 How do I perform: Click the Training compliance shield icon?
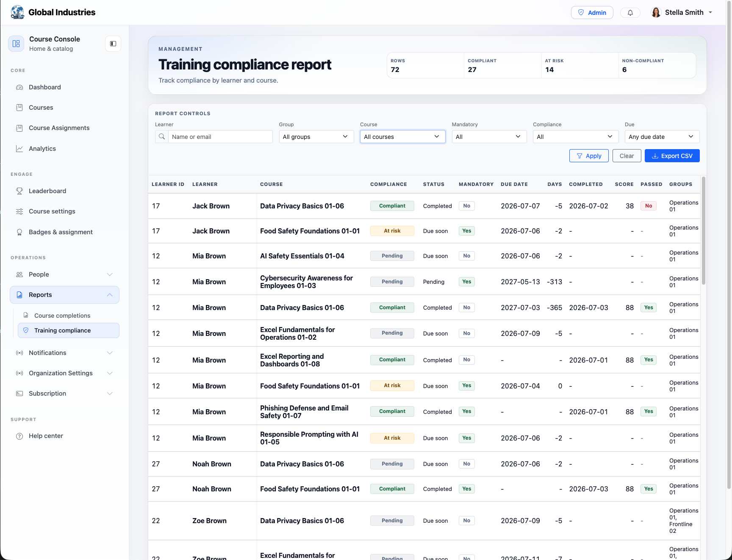(x=26, y=330)
